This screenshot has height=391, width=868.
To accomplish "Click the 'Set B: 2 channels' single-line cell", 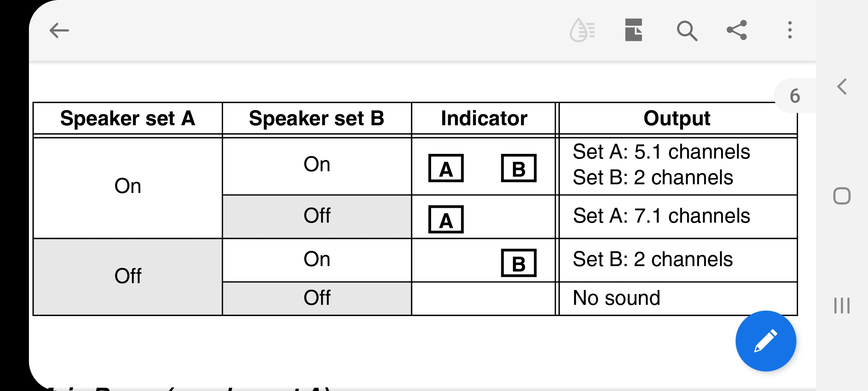I will 678,260.
